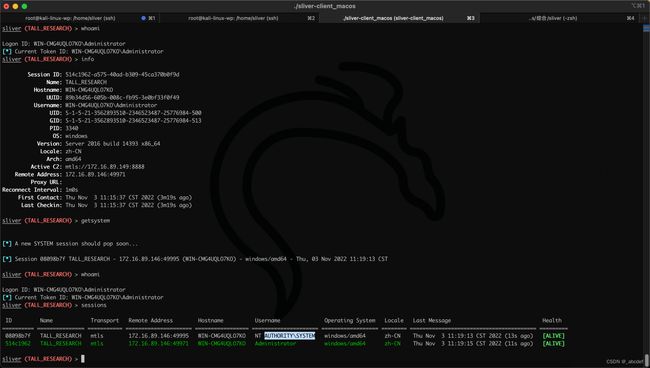Screen dimensions: 650x368
Task: Click remote address 172.16.89.146:49995 in table
Action: point(158,336)
